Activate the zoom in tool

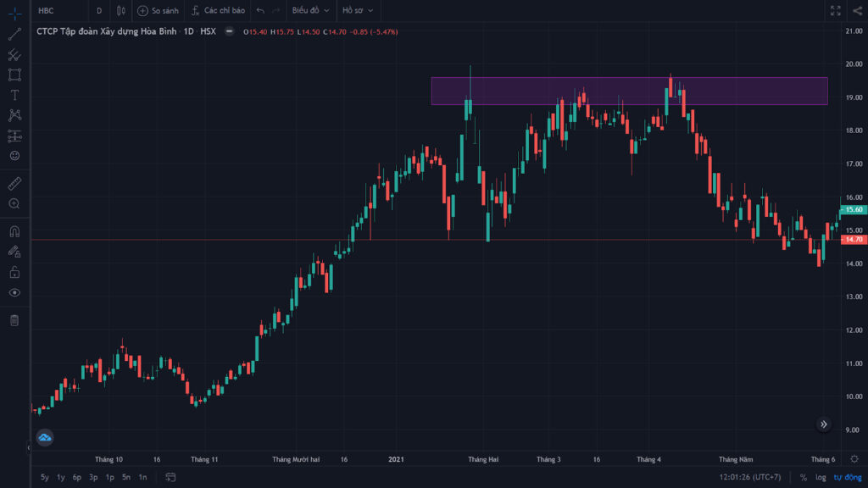(15, 203)
